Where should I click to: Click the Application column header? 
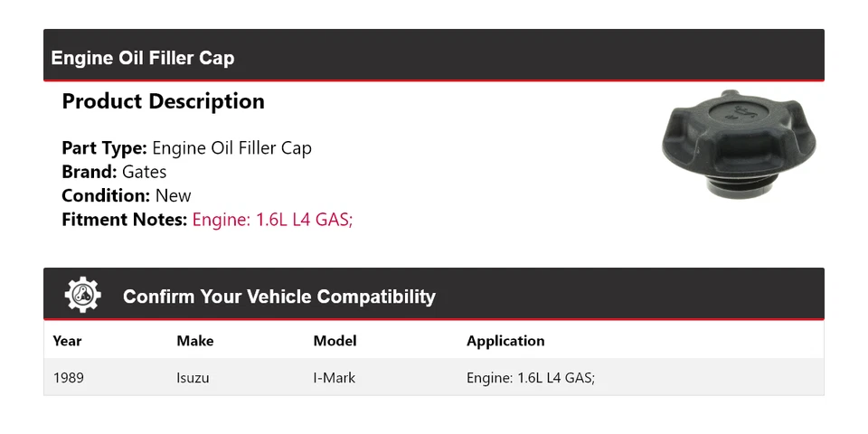click(x=505, y=341)
